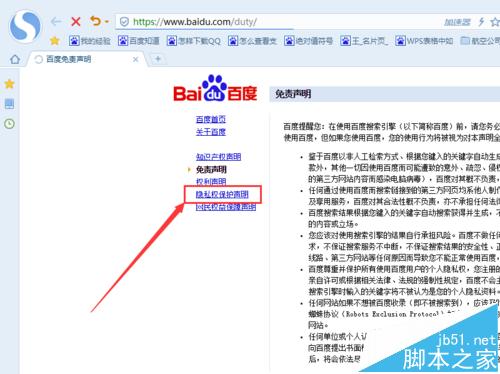
Task: Click the 免责声明 page heading bar
Action: pos(384,94)
